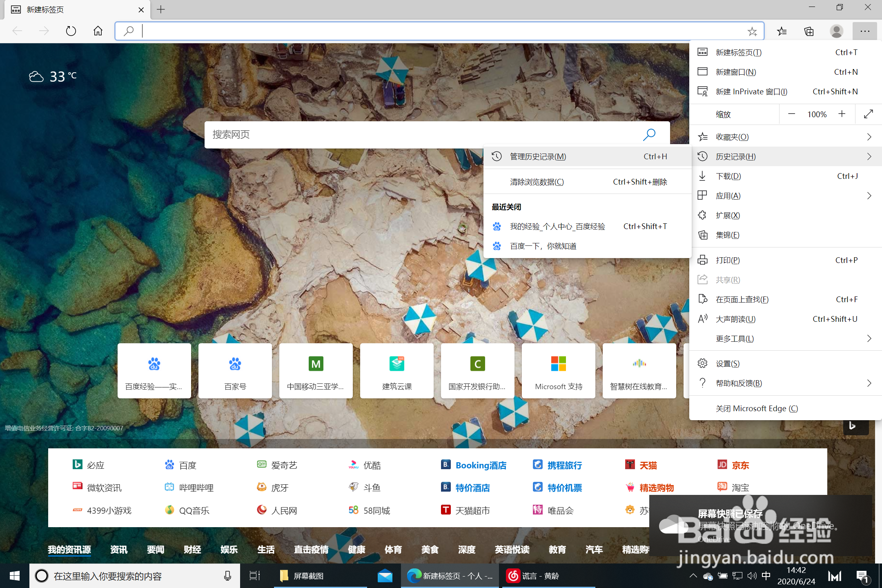Expand the 收藏夹 submenu arrow

click(869, 137)
